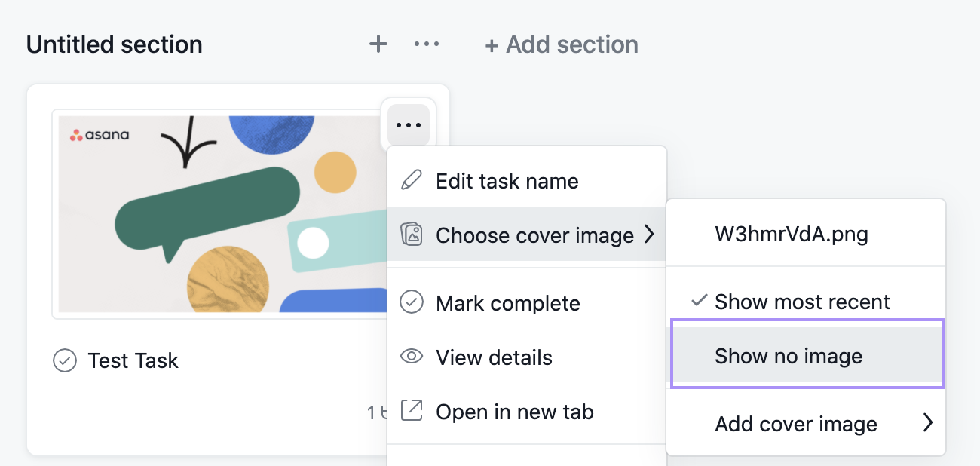The width and height of the screenshot is (980, 466).
Task: Click the Asana logo on the cover image
Action: click(x=100, y=136)
